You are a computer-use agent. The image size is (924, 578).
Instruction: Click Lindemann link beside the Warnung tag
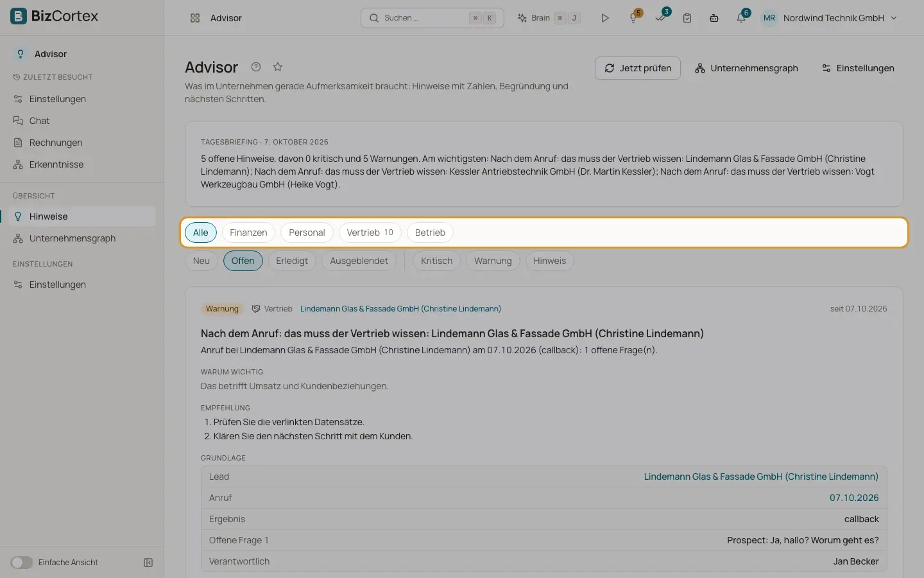[400, 309]
